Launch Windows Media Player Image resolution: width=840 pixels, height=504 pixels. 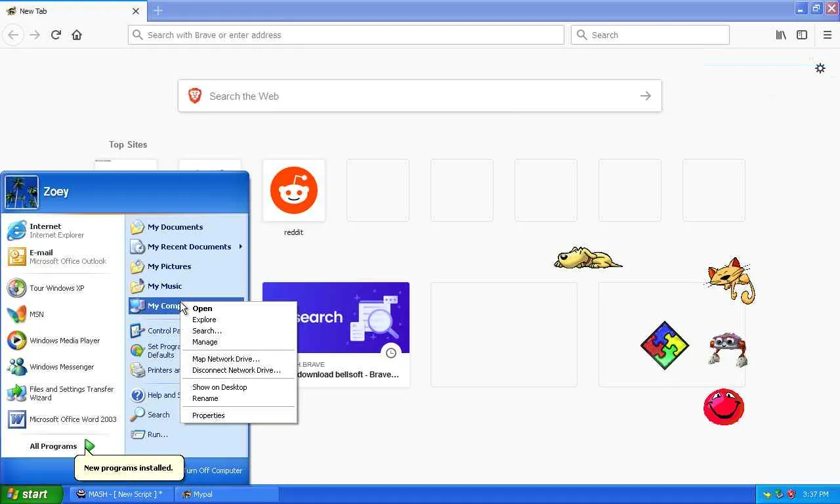click(x=62, y=341)
